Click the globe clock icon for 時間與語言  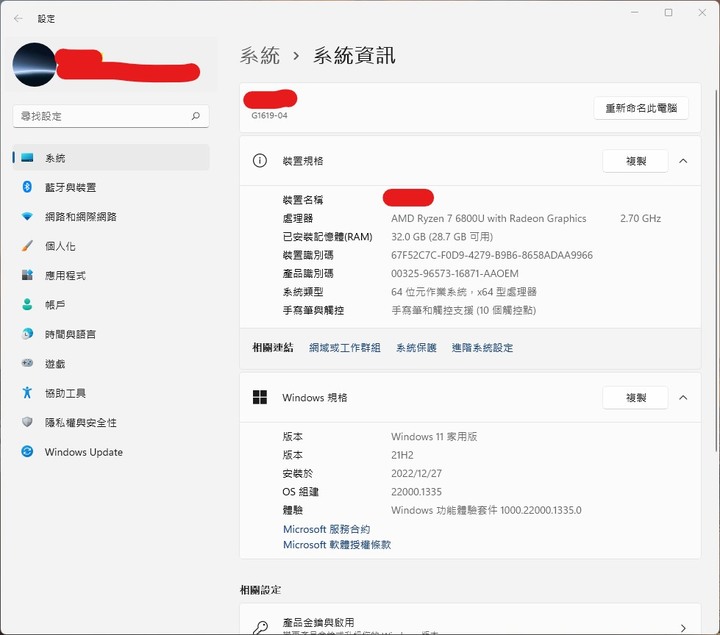click(x=27, y=334)
